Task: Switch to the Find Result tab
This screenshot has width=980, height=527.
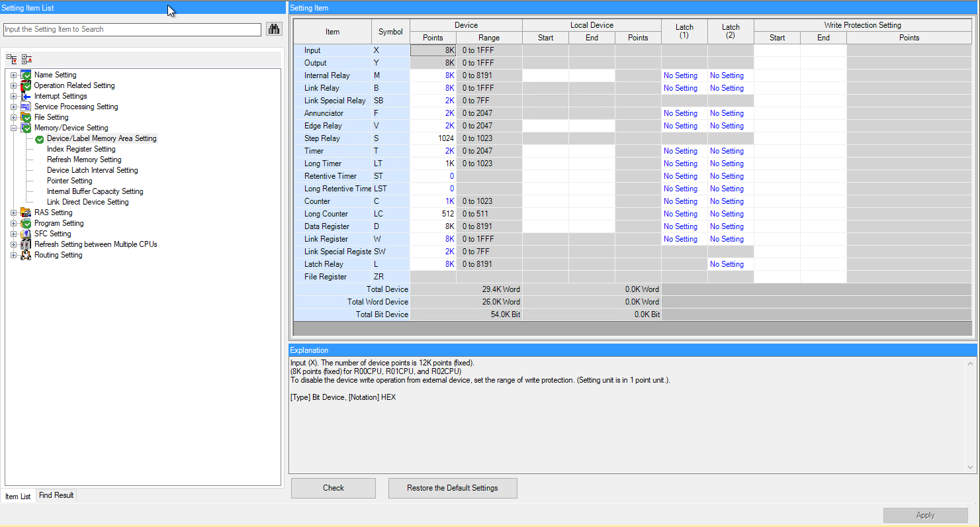Action: (x=56, y=495)
